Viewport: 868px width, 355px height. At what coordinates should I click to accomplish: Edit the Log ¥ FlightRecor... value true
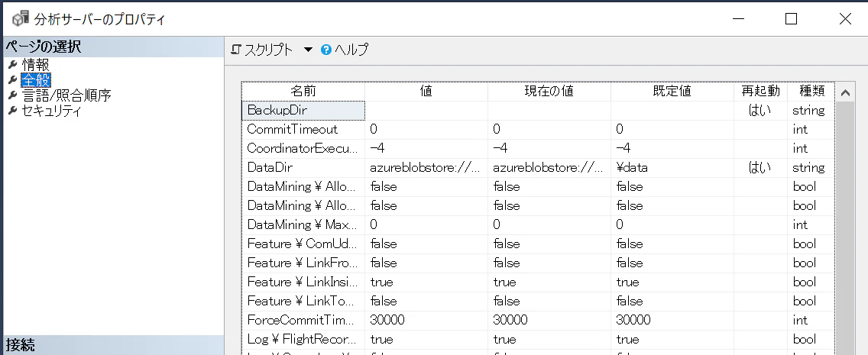click(x=426, y=339)
